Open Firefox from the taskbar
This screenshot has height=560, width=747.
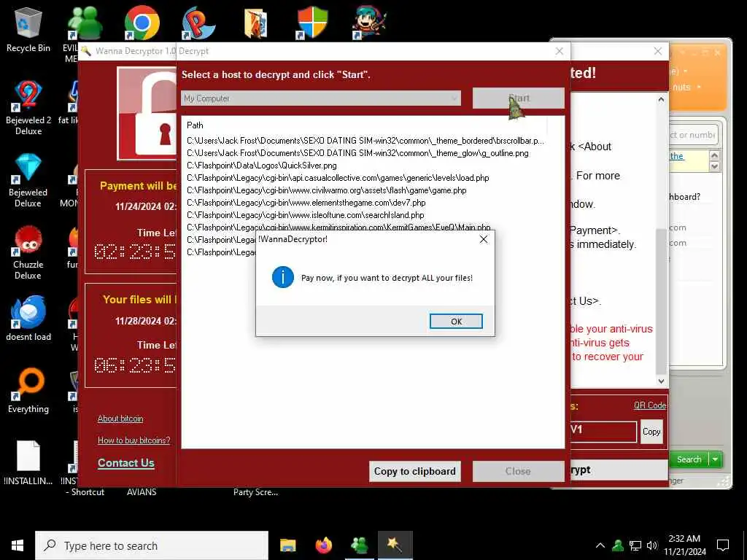[x=323, y=545]
